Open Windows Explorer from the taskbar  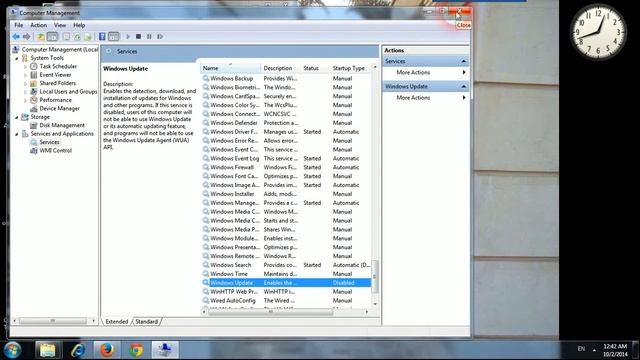coord(48,350)
